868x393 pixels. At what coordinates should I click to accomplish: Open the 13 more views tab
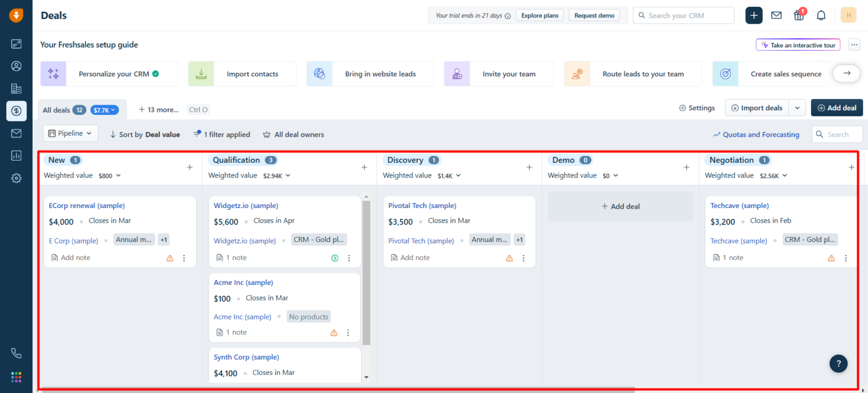click(x=159, y=110)
